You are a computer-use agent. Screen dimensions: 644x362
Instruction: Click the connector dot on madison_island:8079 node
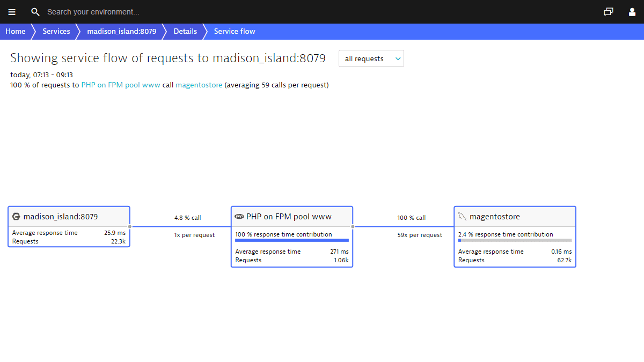coord(130,226)
